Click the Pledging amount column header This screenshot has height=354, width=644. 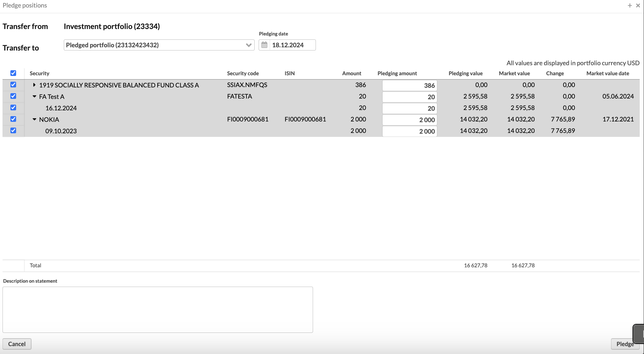tap(397, 73)
